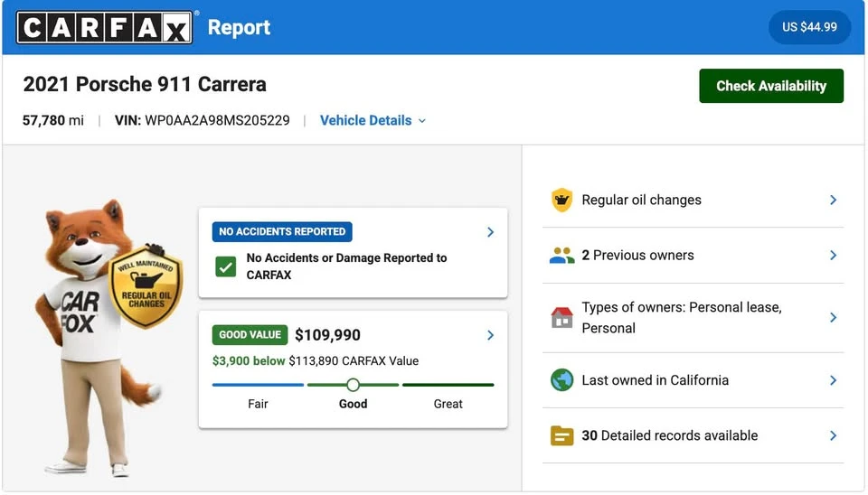Click the GOOD VALUE badge

coord(250,334)
